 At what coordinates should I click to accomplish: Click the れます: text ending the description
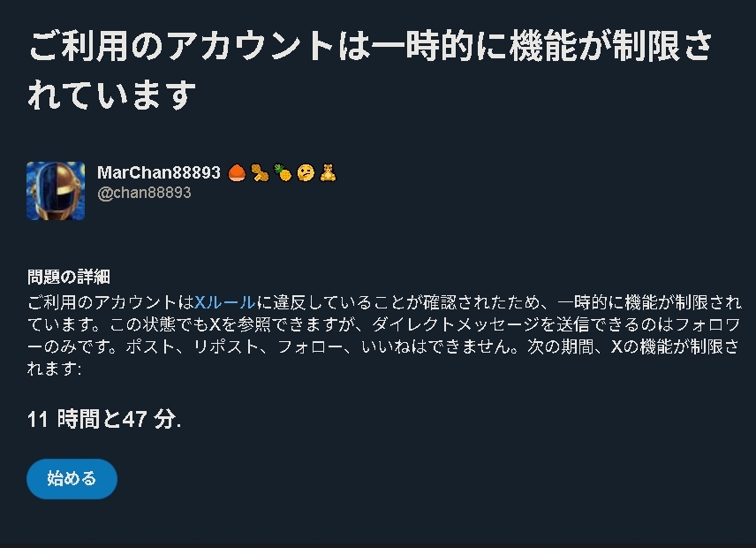point(55,369)
